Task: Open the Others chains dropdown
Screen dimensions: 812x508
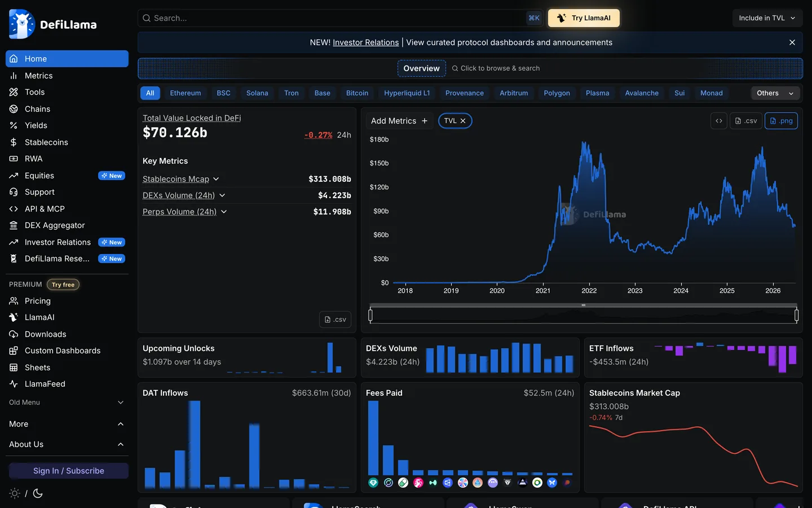Action: [x=775, y=93]
